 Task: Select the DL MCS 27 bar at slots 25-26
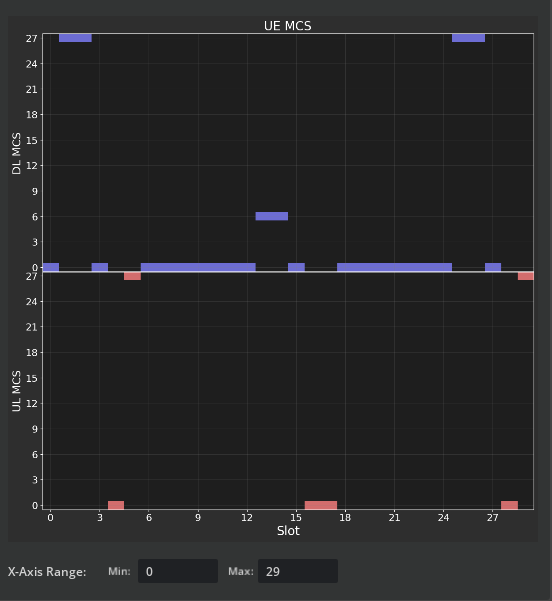(468, 38)
